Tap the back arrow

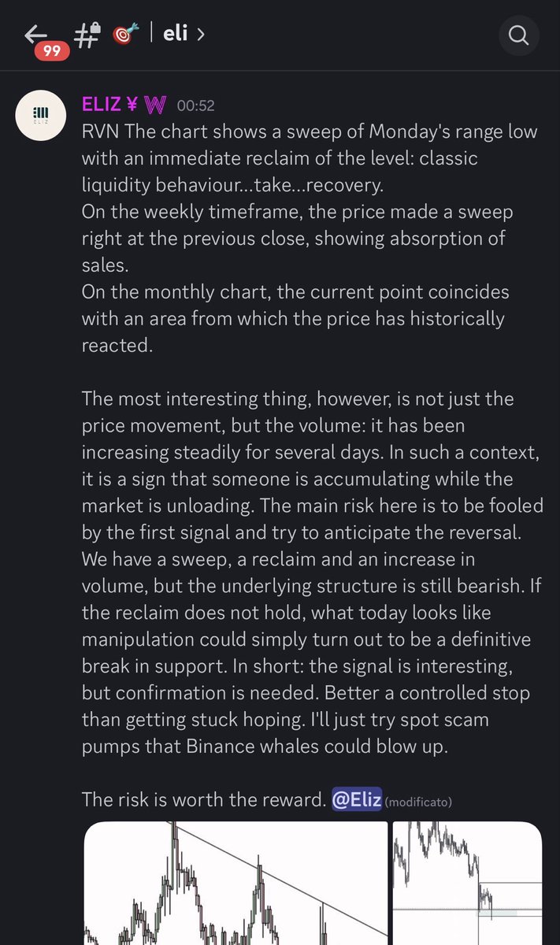pyautogui.click(x=37, y=35)
